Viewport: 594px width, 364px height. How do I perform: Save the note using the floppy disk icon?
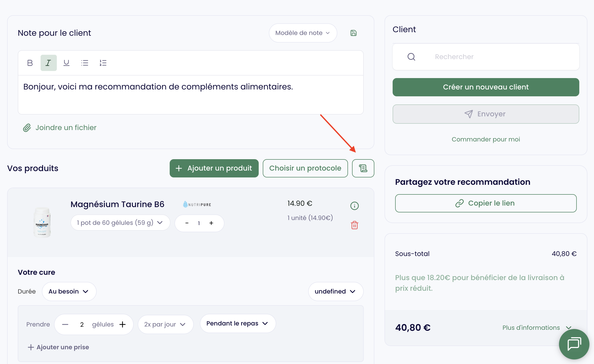click(354, 33)
